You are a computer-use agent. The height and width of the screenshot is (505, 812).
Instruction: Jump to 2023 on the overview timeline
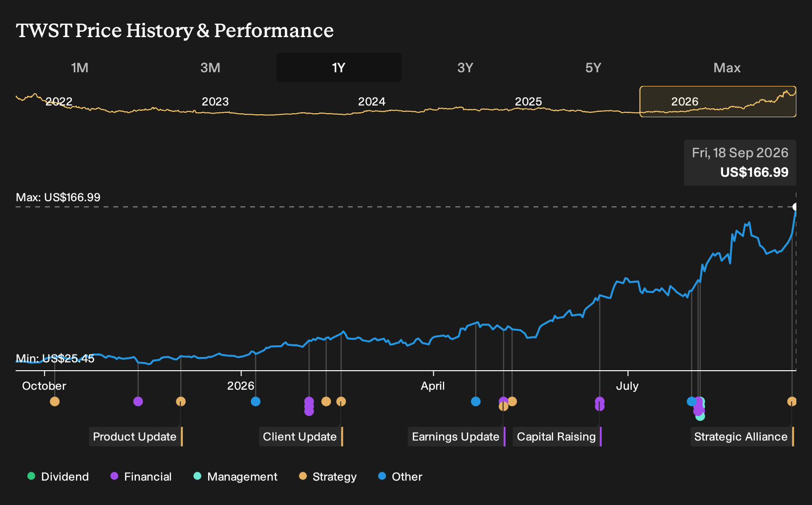pyautogui.click(x=215, y=102)
